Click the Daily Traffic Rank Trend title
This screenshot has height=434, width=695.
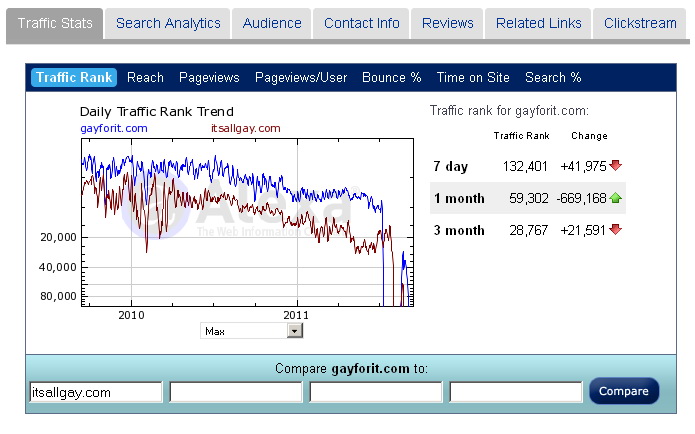[157, 112]
